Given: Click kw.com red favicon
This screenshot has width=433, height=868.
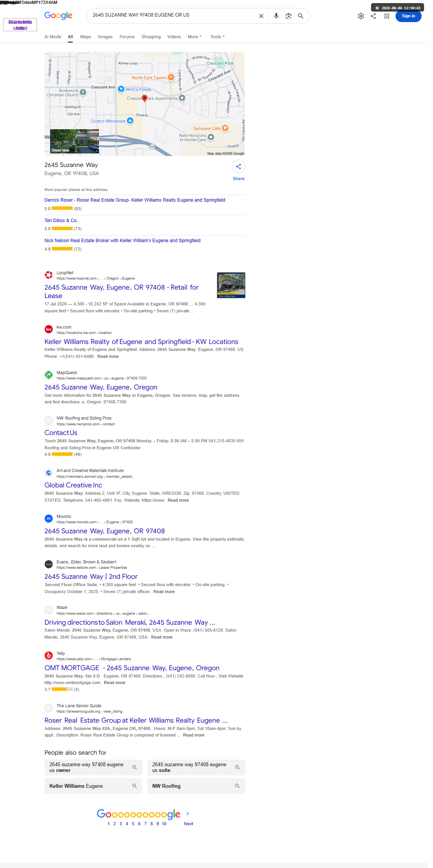Looking at the screenshot, I should [49, 329].
